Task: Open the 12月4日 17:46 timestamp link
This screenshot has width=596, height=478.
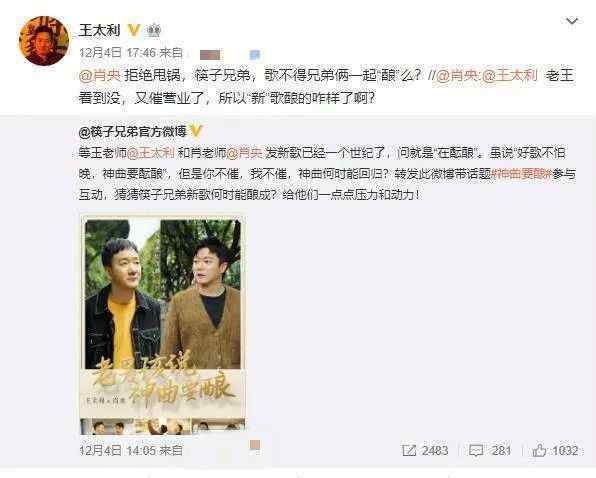Action: [x=117, y=53]
